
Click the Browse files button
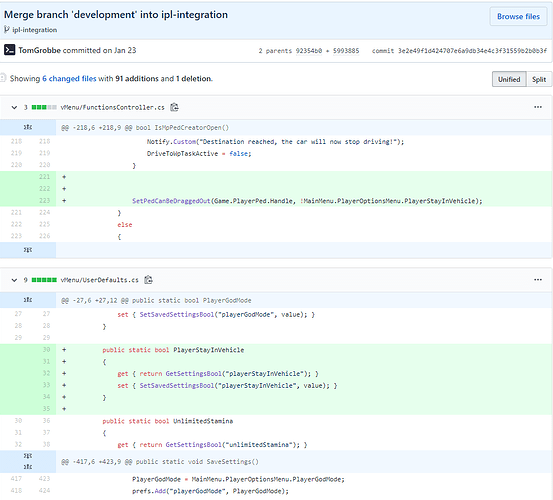pyautogui.click(x=518, y=17)
